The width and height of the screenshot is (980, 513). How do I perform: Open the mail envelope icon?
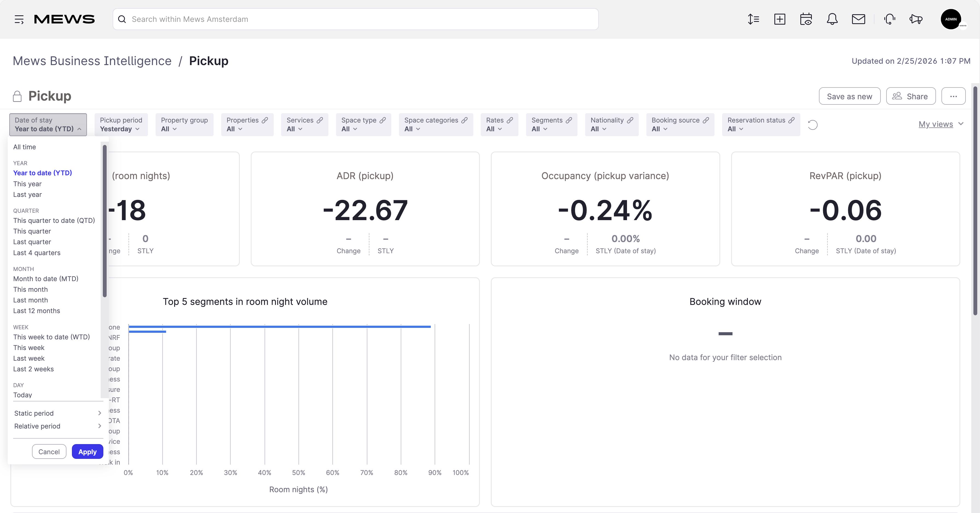[x=858, y=19]
